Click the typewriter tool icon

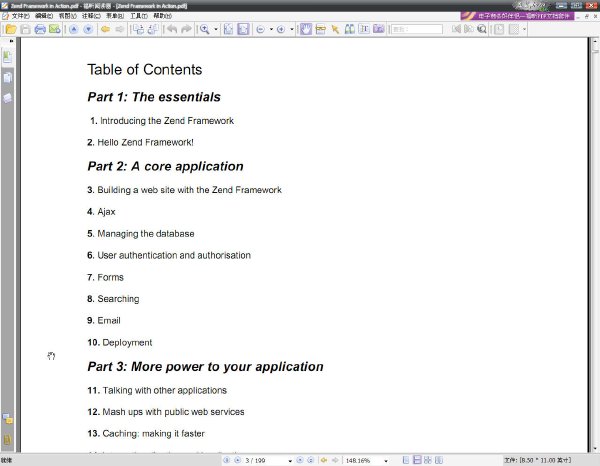click(321, 29)
